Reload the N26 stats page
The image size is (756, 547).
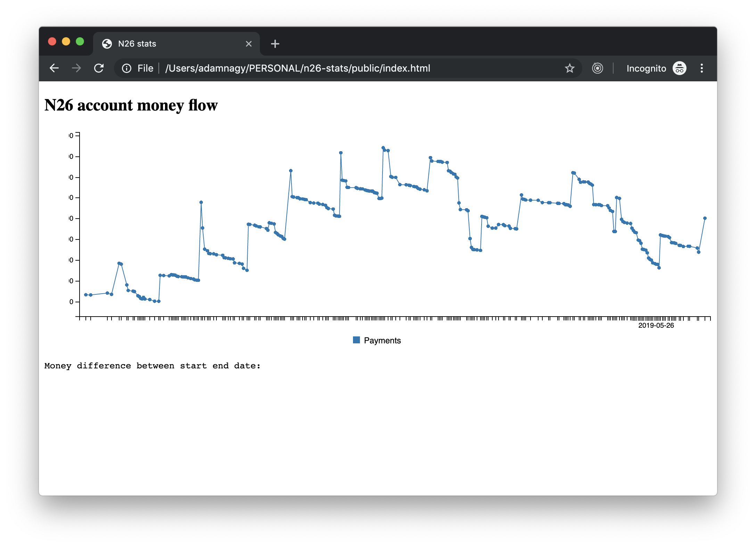tap(99, 68)
